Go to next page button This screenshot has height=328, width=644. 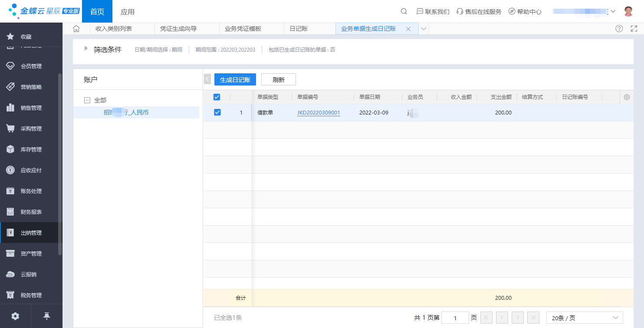pyautogui.click(x=517, y=318)
